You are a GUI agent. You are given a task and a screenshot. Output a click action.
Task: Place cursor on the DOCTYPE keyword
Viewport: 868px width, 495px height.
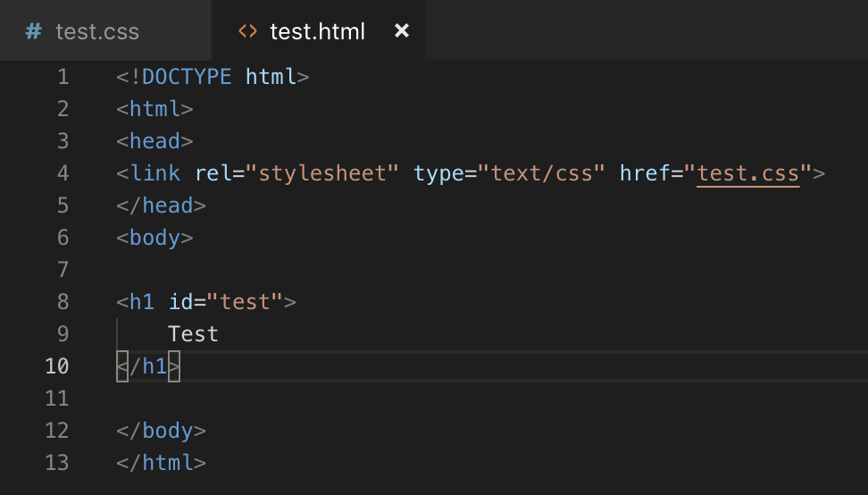tap(187, 77)
